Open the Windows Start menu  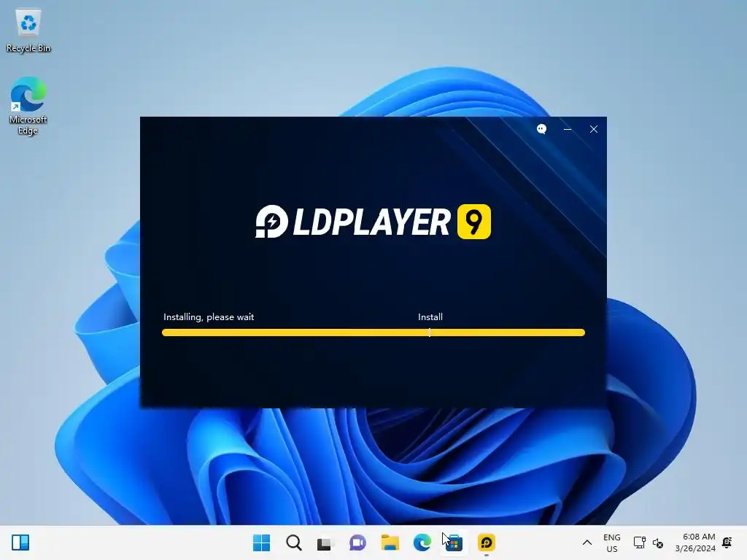[x=261, y=542]
